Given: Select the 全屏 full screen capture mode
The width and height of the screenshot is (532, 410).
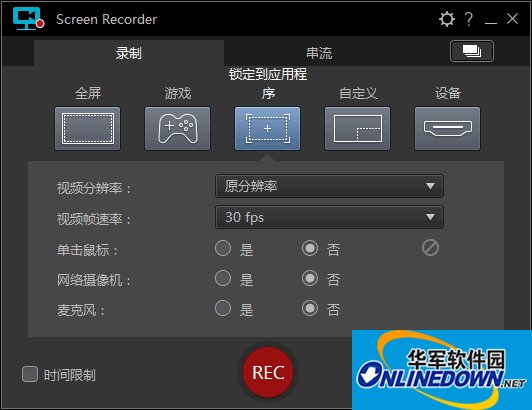Looking at the screenshot, I should click(88, 129).
